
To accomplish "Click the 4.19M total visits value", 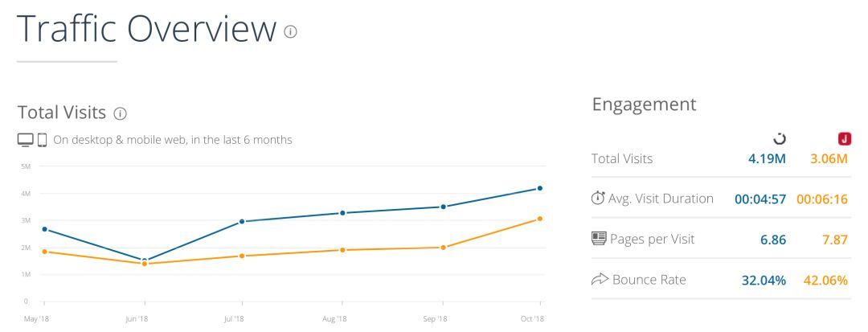I will [x=766, y=158].
